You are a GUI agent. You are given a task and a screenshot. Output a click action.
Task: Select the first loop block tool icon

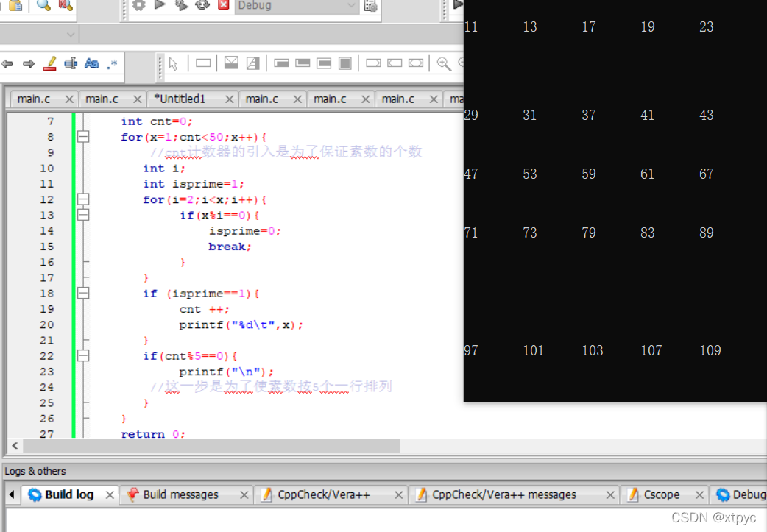pyautogui.click(x=281, y=63)
